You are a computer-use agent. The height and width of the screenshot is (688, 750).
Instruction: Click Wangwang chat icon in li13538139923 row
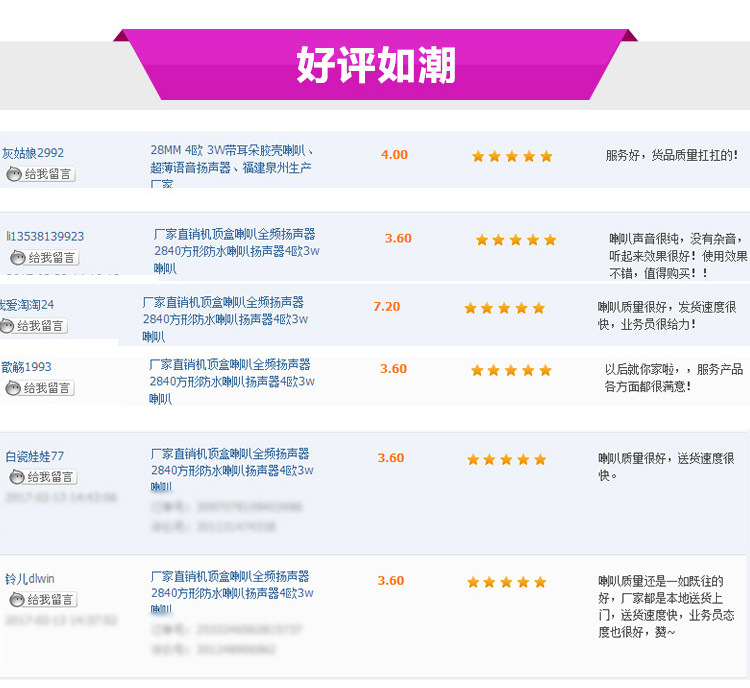point(18,257)
